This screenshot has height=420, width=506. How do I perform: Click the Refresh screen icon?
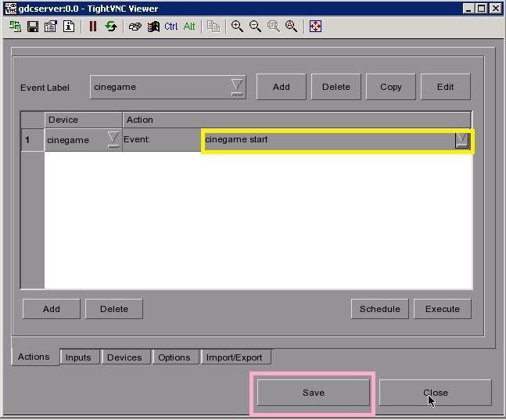pos(111,26)
